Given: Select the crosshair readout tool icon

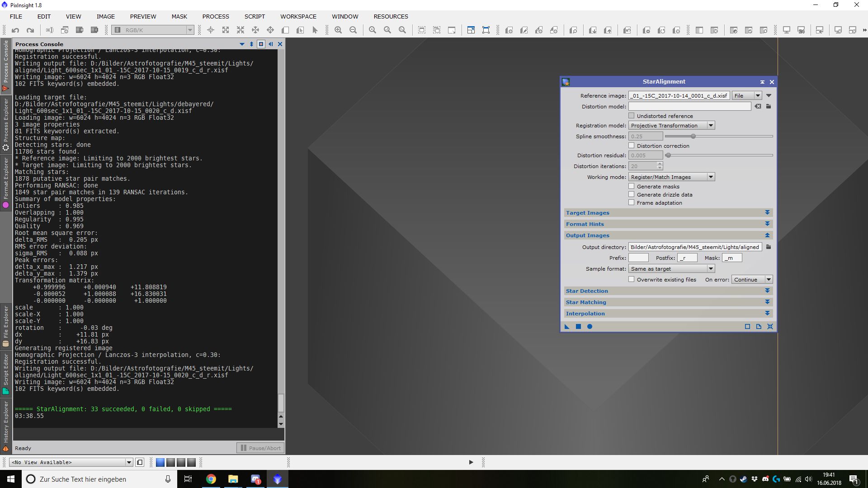Looking at the screenshot, I should pyautogui.click(x=211, y=30).
